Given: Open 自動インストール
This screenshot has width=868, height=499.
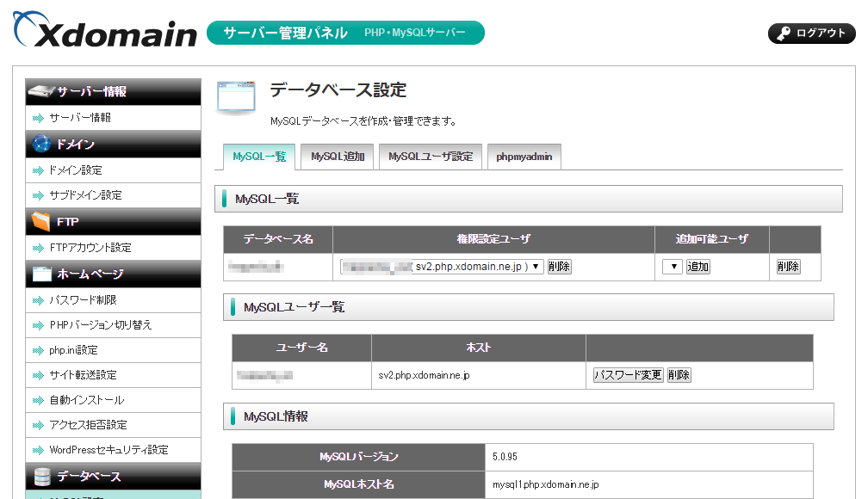Looking at the screenshot, I should tap(113, 400).
